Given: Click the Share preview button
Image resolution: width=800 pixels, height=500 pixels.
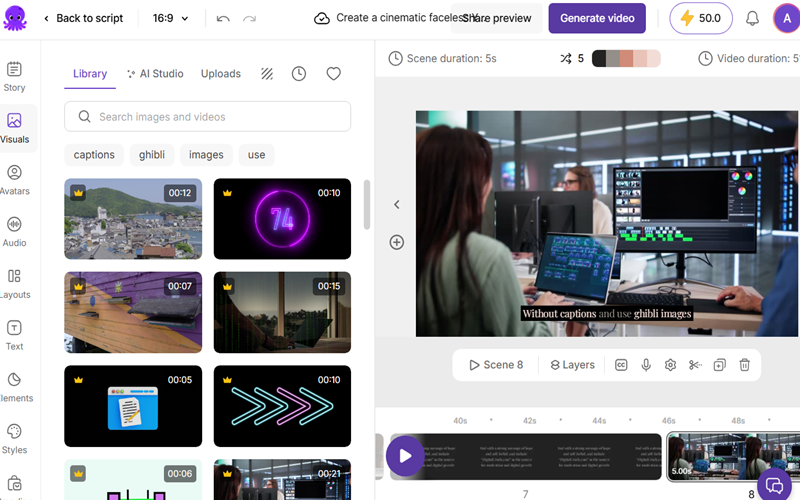Looking at the screenshot, I should coord(496,18).
